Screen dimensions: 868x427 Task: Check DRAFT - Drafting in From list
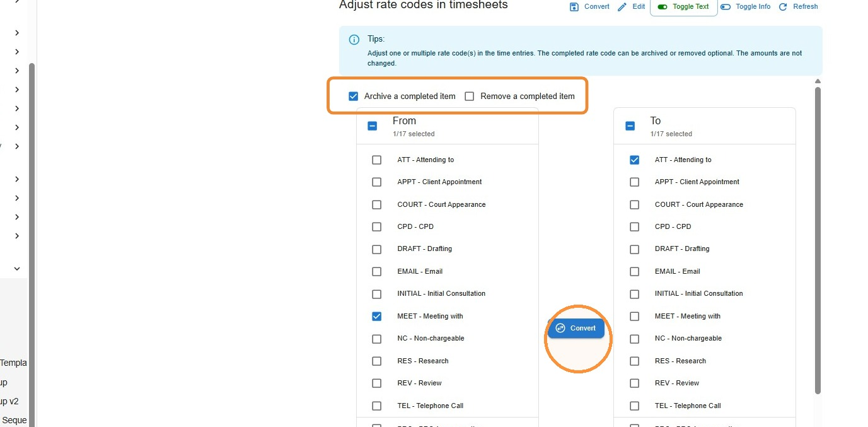click(377, 249)
